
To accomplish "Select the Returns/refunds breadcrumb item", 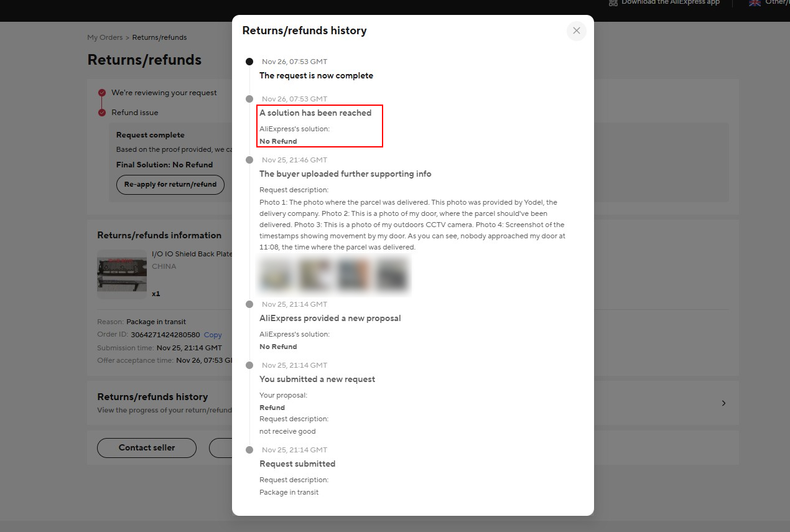I will 159,37.
